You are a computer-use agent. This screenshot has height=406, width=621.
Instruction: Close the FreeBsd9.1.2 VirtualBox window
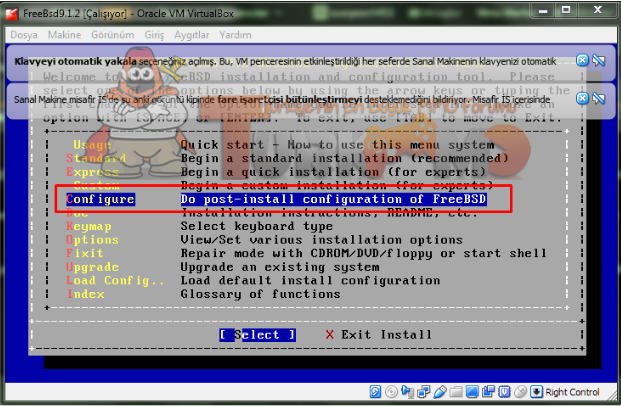point(598,11)
